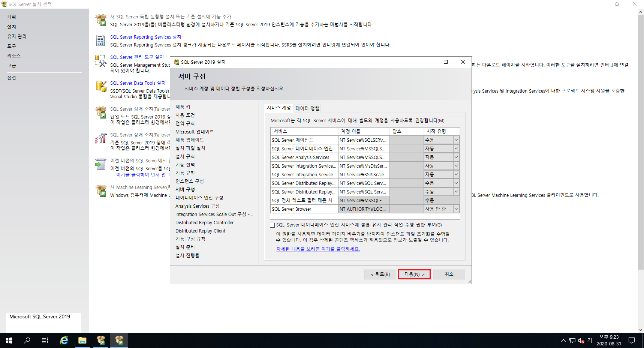Switch to the 데이터 정렬 tab

pos(307,108)
